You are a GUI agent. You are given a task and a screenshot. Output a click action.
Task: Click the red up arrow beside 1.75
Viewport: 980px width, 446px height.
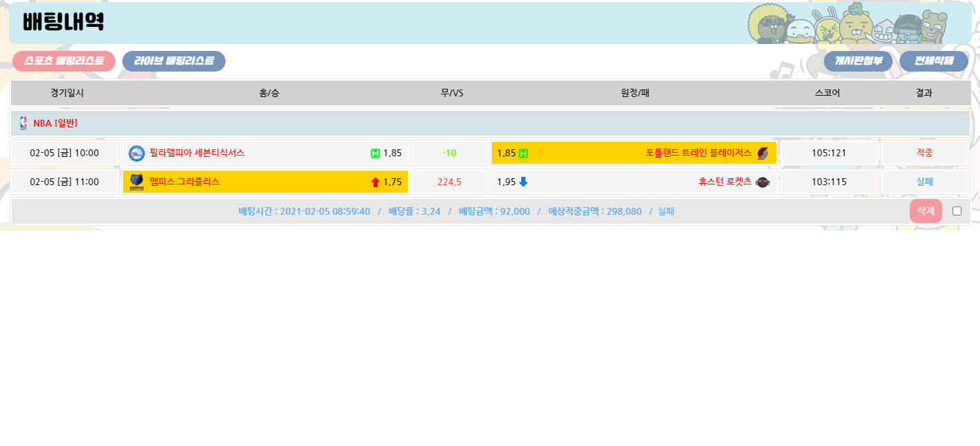tap(375, 182)
